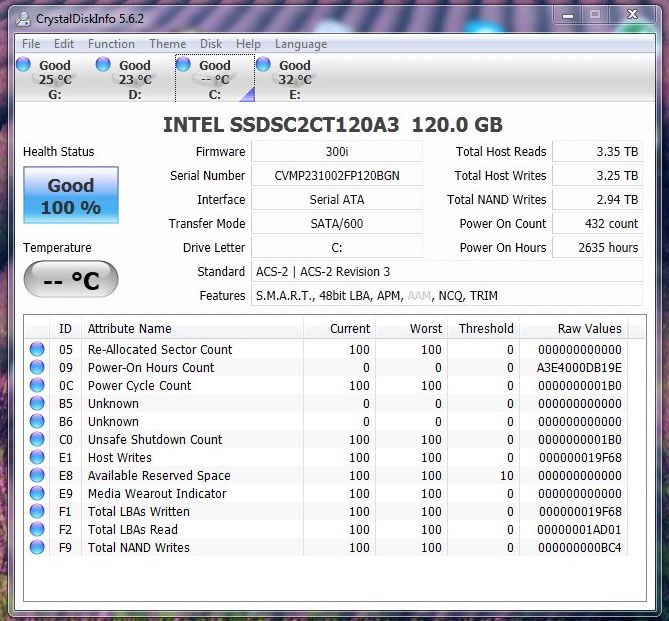669x621 pixels.
Task: Click the blue status orb for disk G:
Action: point(23,64)
